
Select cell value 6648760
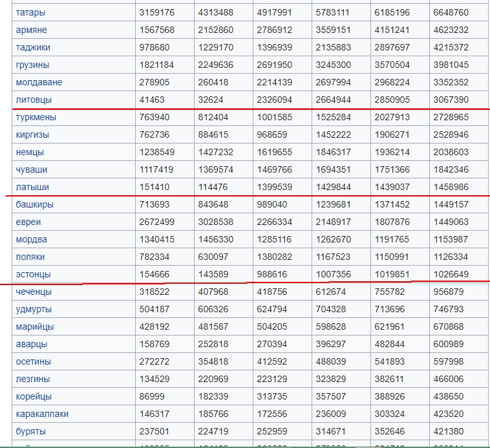451,12
